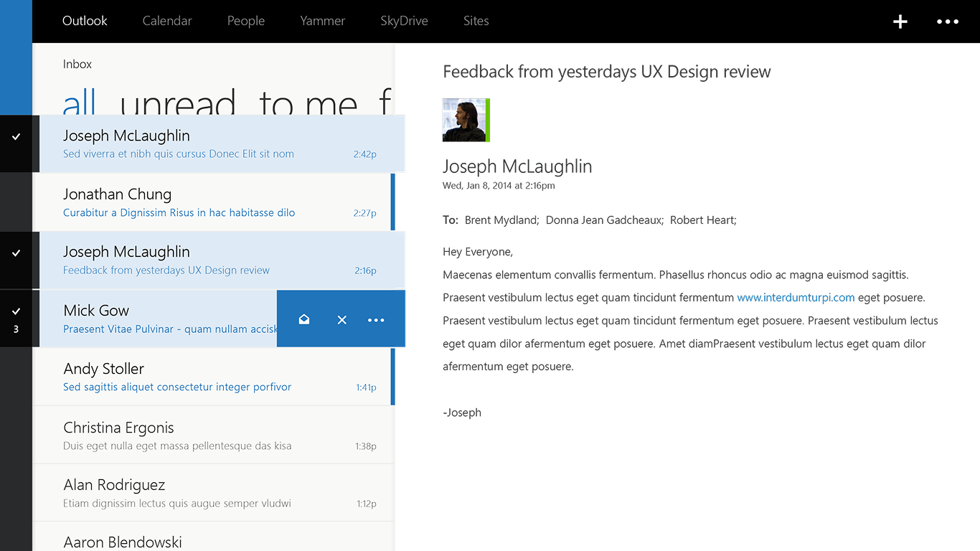Select the 'all' inbox filter
980x551 pixels.
pos(80,103)
